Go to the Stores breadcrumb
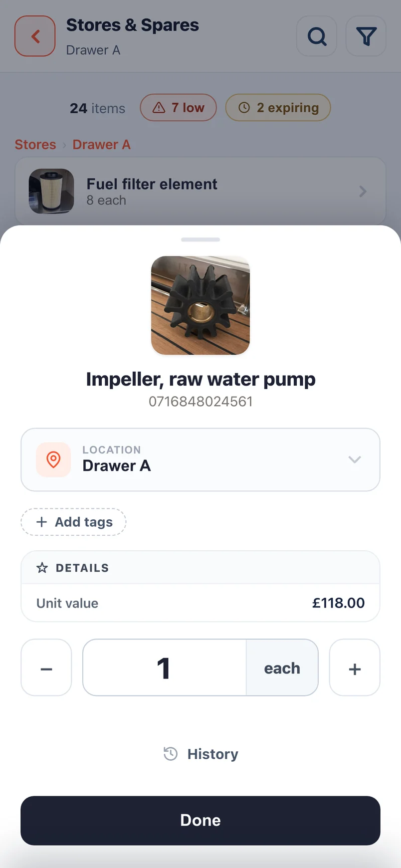The width and height of the screenshot is (401, 868). coord(35,145)
